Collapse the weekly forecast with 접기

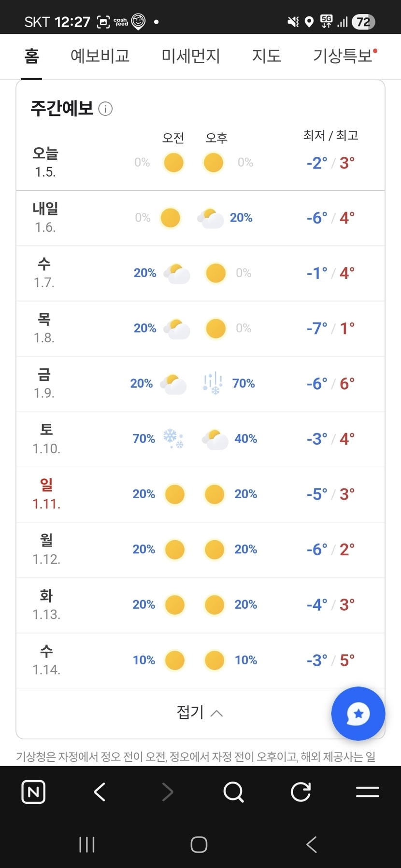[200, 713]
